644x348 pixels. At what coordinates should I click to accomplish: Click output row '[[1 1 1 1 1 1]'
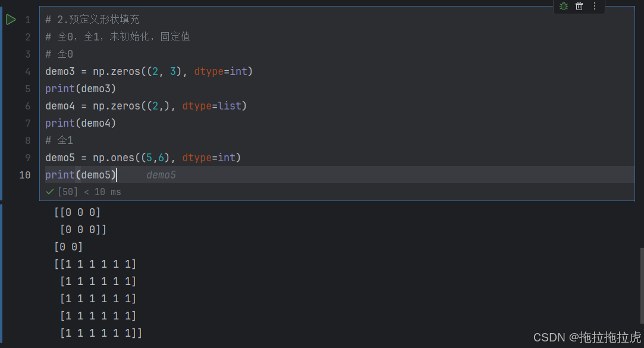pyautogui.click(x=95, y=264)
